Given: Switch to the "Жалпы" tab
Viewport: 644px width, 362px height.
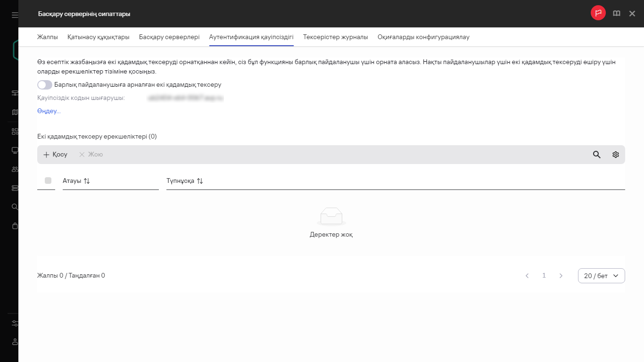Looking at the screenshot, I should coord(47,36).
